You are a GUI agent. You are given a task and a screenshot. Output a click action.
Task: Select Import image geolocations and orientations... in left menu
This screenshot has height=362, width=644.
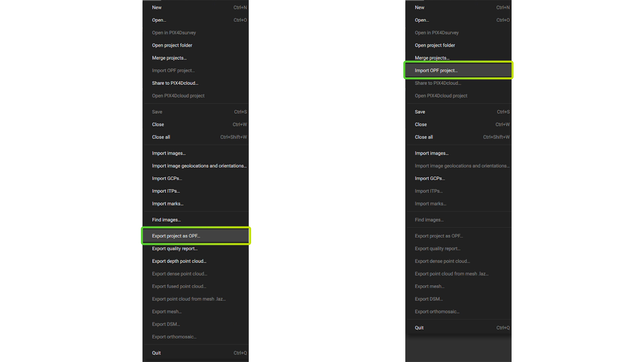coord(196,166)
